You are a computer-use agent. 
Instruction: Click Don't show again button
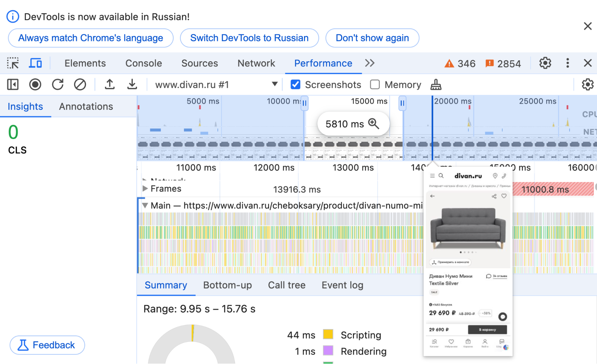click(x=372, y=38)
